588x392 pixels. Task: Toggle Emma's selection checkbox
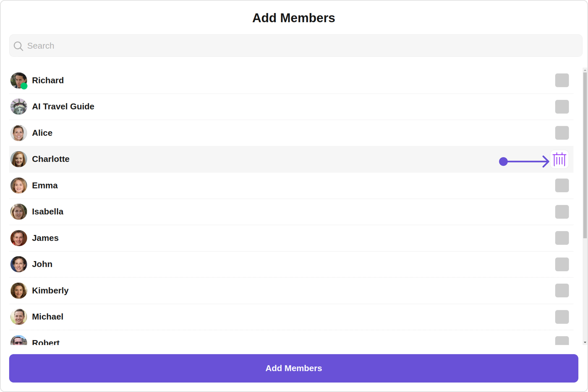click(x=562, y=186)
